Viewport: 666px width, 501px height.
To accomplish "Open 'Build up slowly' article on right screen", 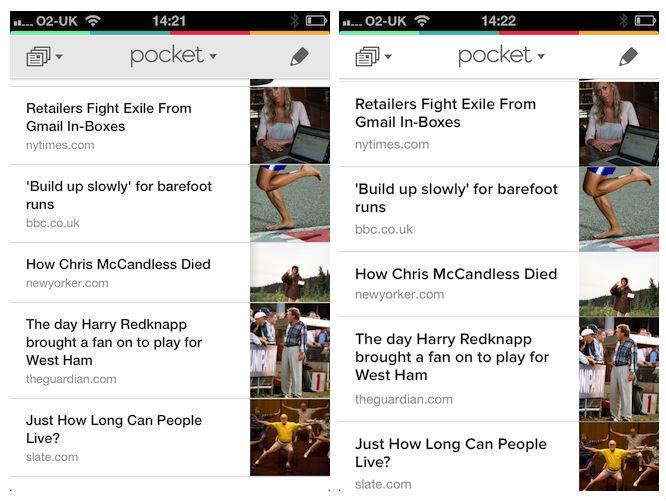I will (459, 209).
